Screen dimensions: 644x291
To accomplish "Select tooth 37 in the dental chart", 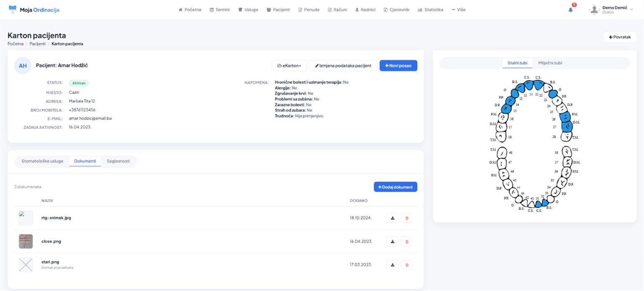I will pyautogui.click(x=567, y=162).
